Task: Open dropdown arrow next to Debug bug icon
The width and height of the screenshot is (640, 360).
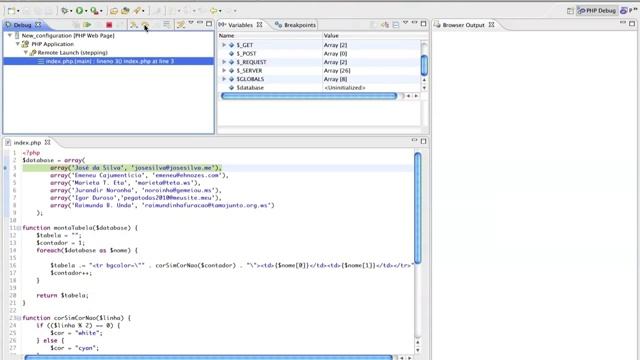Action: [71, 11]
